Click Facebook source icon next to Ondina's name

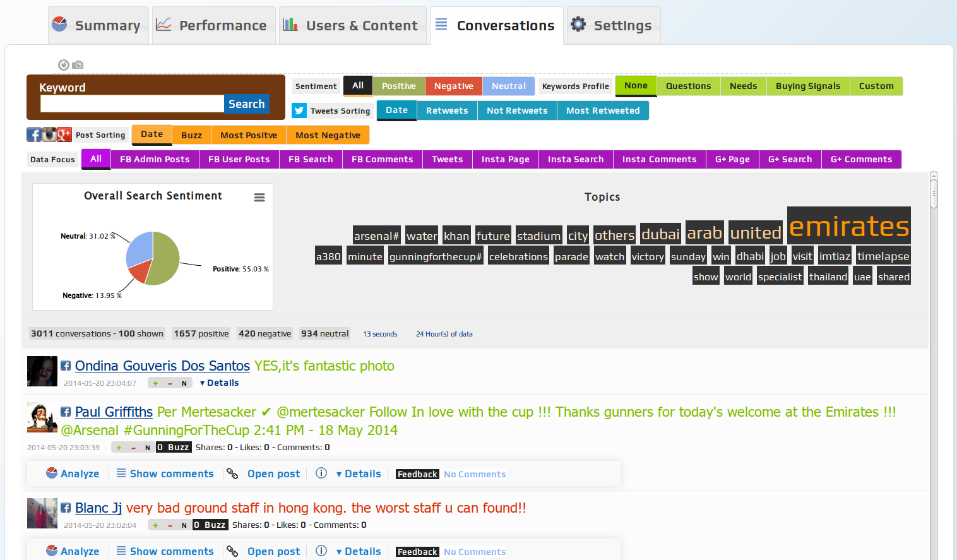[x=66, y=366]
